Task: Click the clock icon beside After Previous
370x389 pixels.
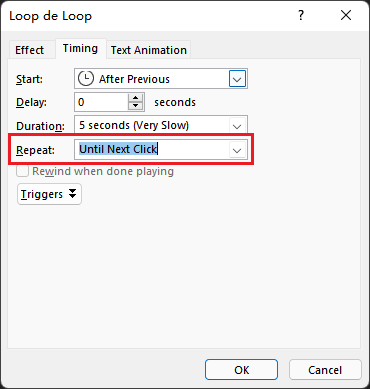Action: point(86,79)
